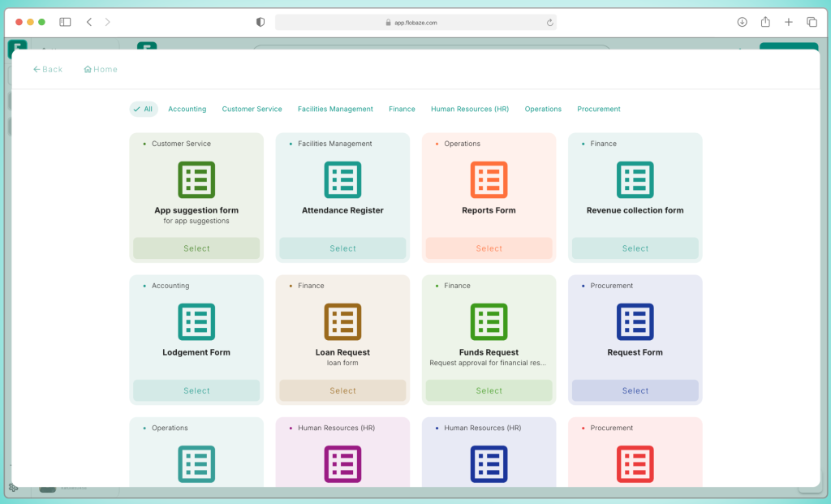Toggle the All category filter chip

pos(144,109)
